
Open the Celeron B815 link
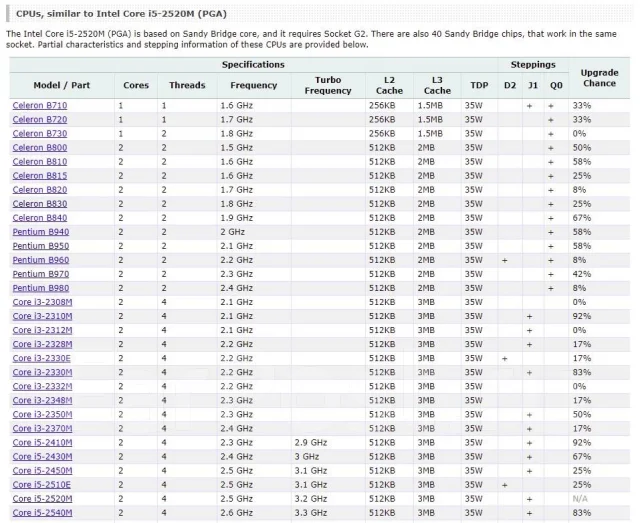[x=40, y=176]
